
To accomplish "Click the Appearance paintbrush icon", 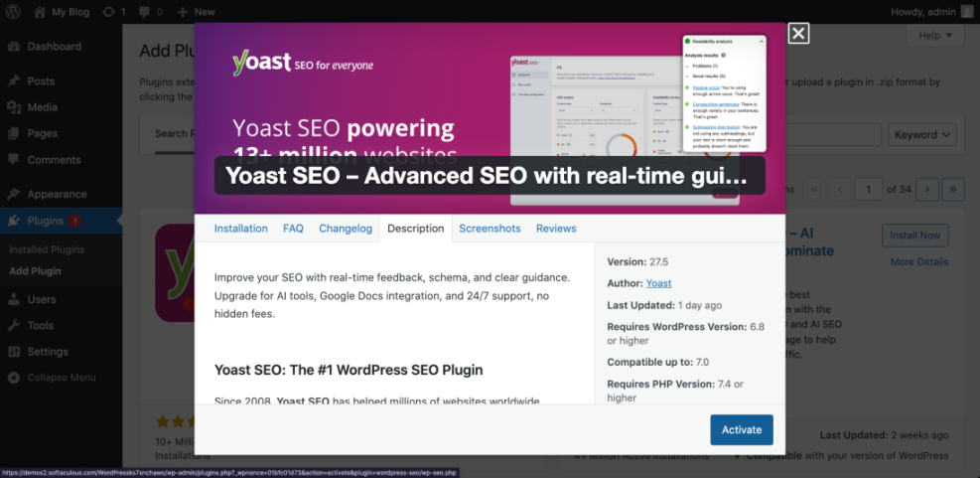I will tap(14, 195).
